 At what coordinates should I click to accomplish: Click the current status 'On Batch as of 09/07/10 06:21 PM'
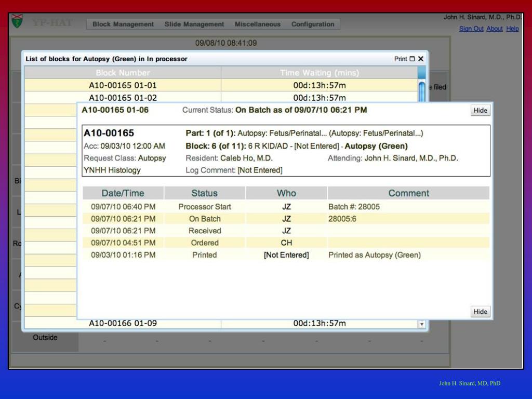click(301, 110)
